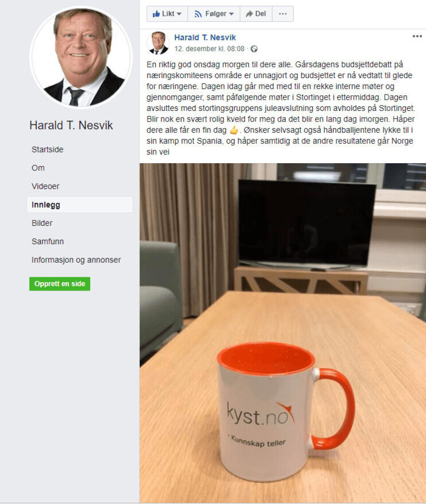
Task: Click the Del share arrow icon
Action: click(x=249, y=14)
